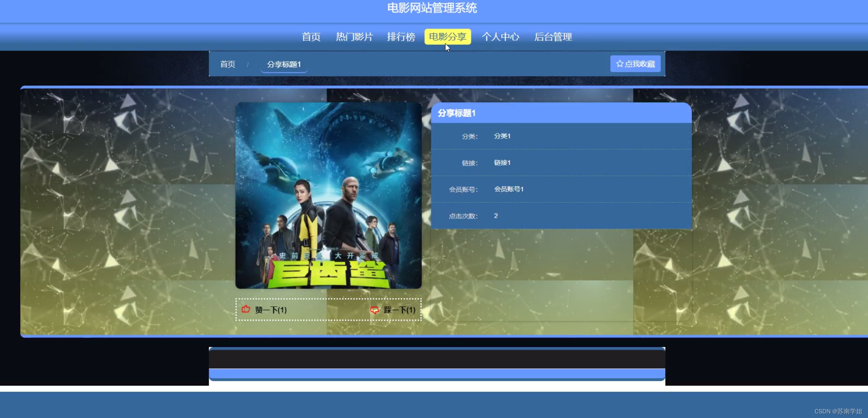The width and height of the screenshot is (868, 418).
Task: Select the highlighted 电影分享 tab
Action: tap(447, 37)
